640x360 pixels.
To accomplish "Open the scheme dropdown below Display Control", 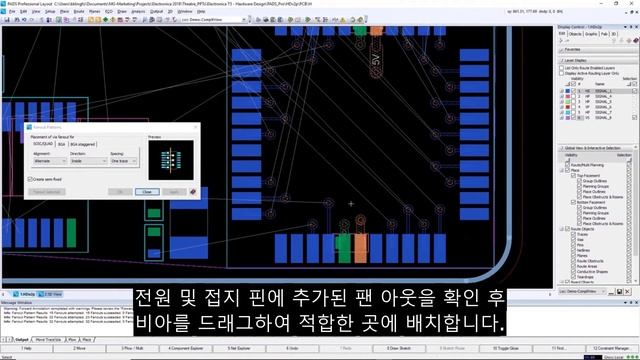I will coord(582,291).
